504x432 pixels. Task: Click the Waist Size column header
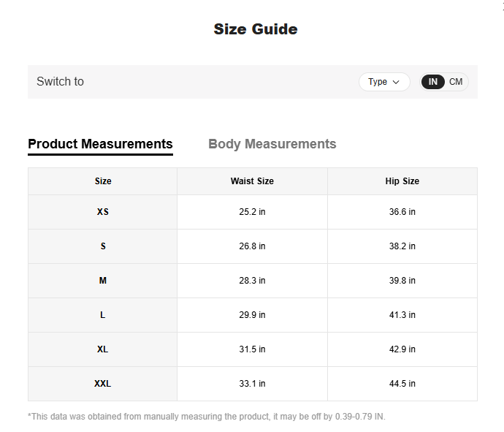point(252,181)
